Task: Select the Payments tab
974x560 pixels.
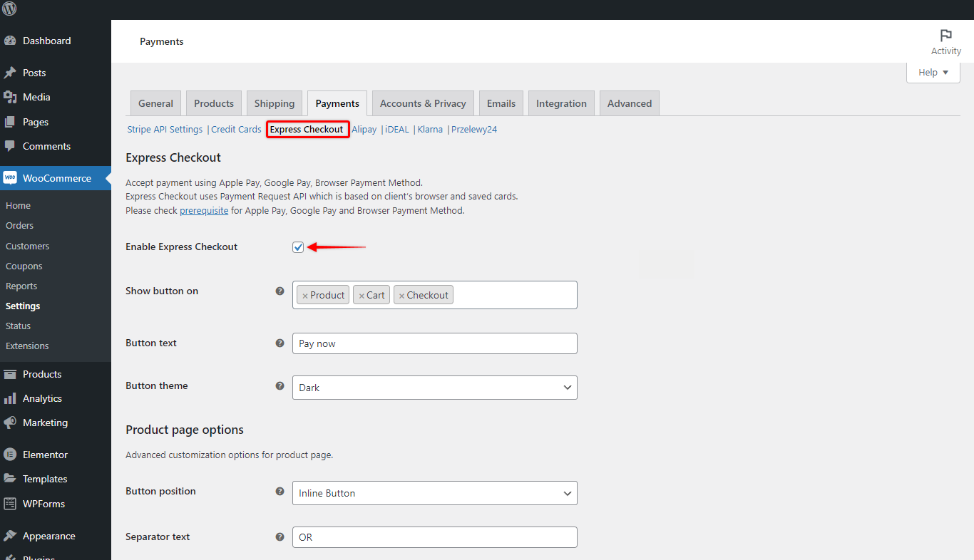Action: (x=337, y=103)
